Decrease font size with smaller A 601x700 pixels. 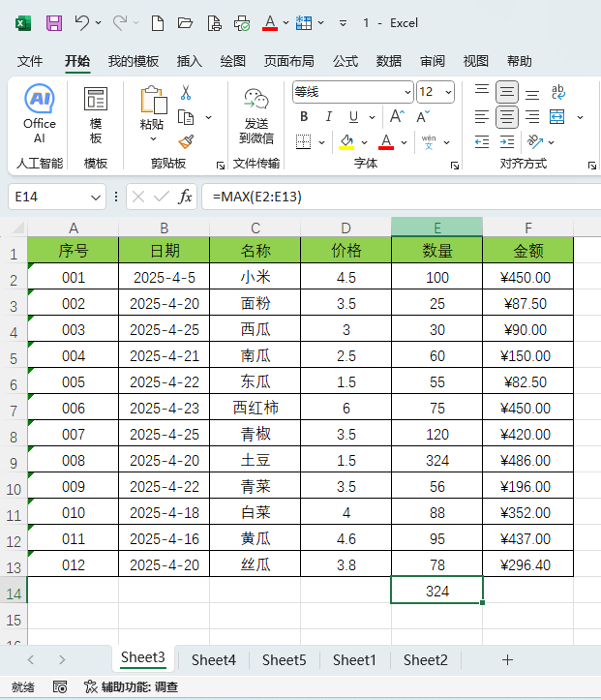pos(423,116)
